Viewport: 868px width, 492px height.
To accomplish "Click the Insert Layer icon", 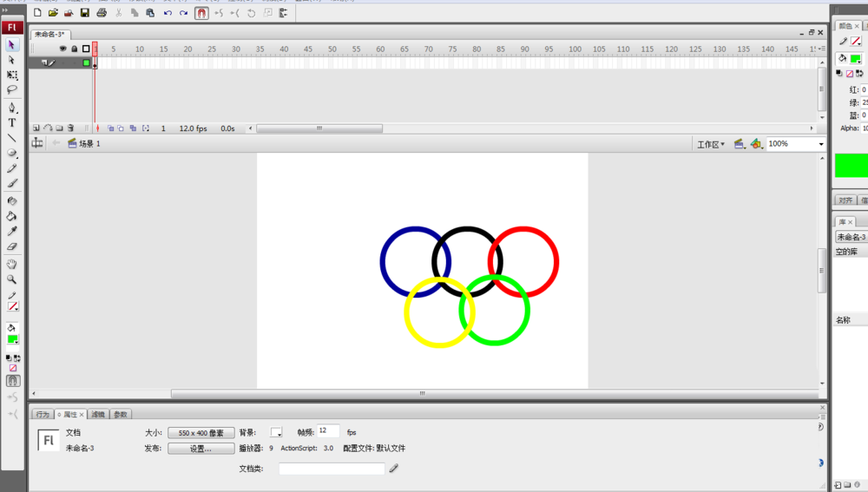I will (x=36, y=128).
